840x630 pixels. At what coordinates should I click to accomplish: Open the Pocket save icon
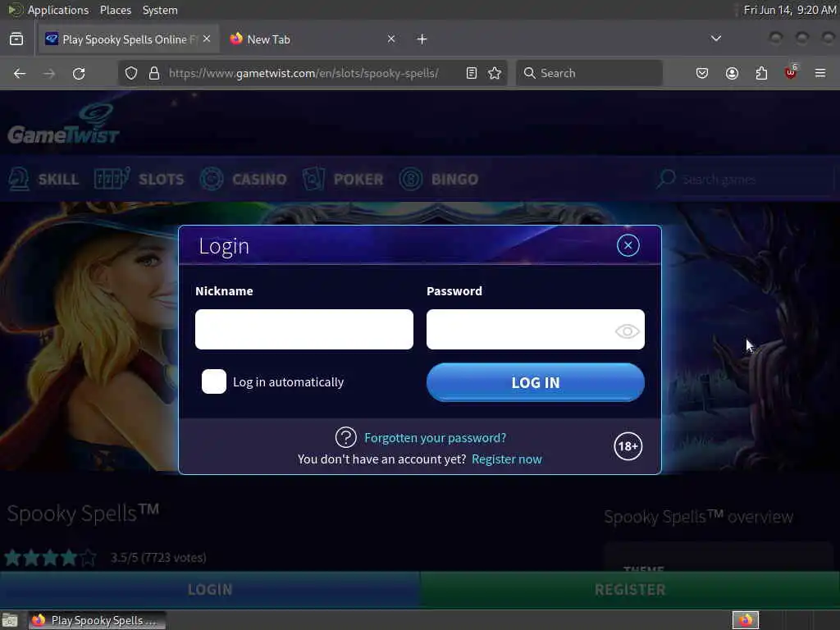(x=702, y=73)
